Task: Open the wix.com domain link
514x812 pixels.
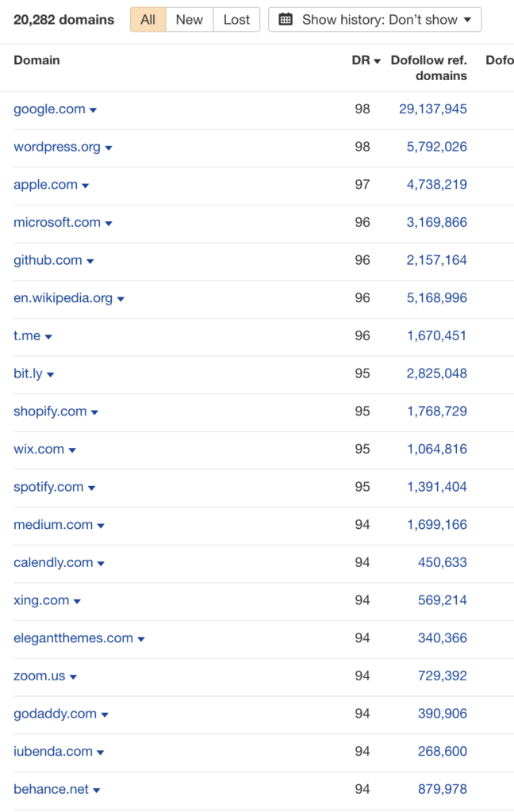Action: pos(39,450)
